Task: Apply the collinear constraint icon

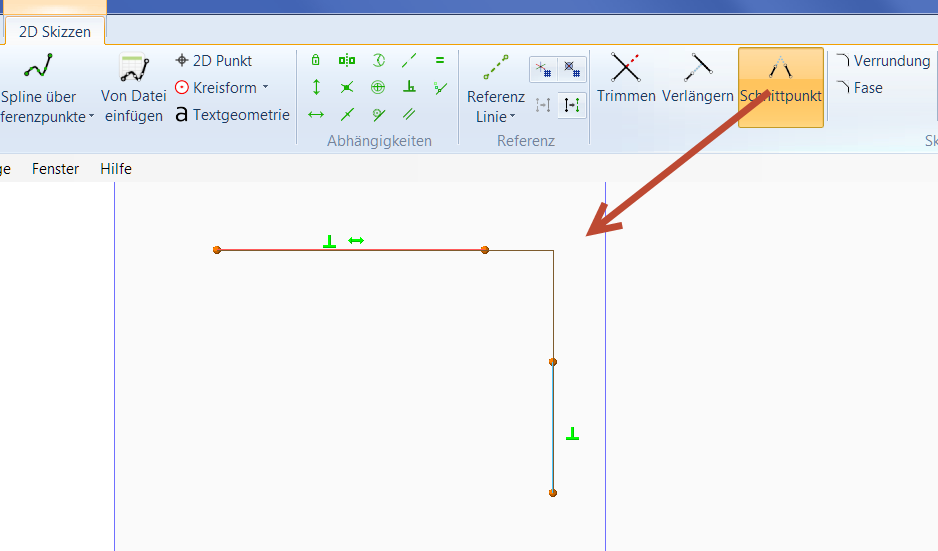Action: click(409, 60)
